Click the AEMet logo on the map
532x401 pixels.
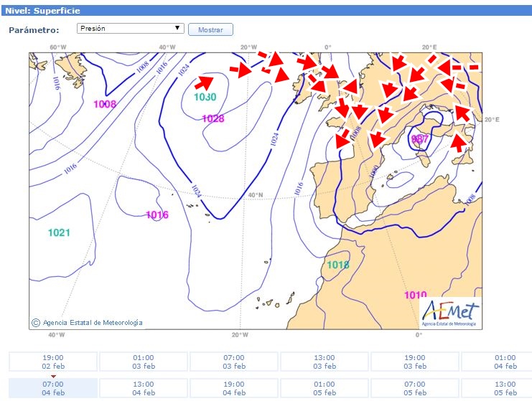coord(451,313)
